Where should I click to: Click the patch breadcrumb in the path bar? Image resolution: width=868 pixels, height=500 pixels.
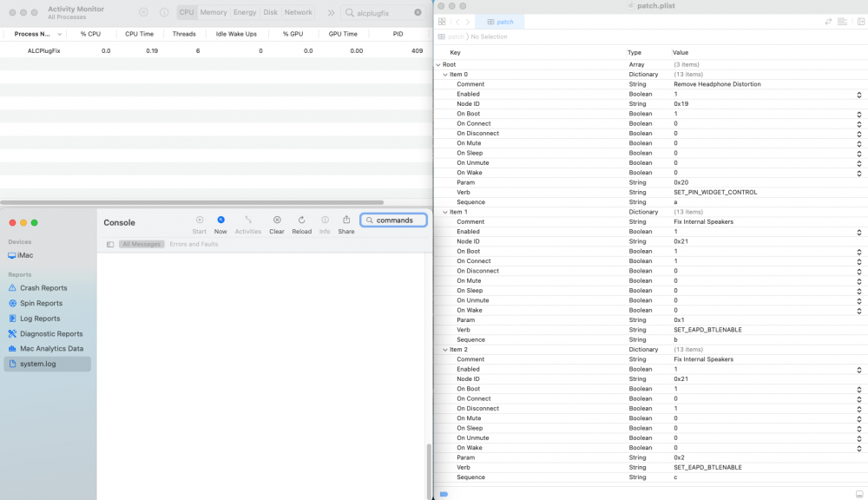[x=456, y=36]
